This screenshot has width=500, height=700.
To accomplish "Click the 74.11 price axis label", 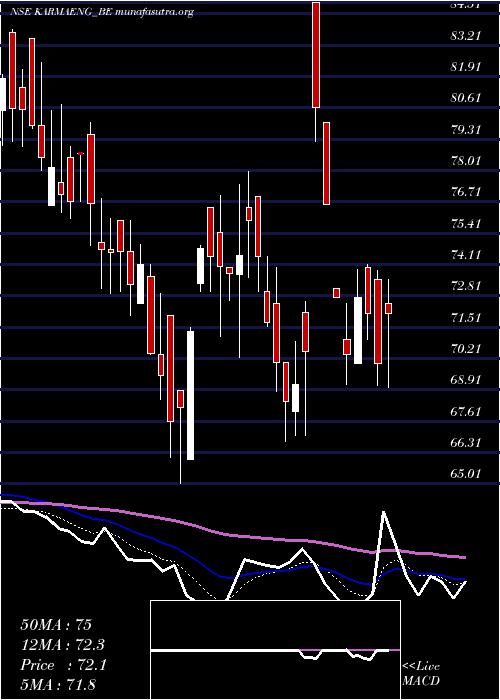I will coord(466,255).
